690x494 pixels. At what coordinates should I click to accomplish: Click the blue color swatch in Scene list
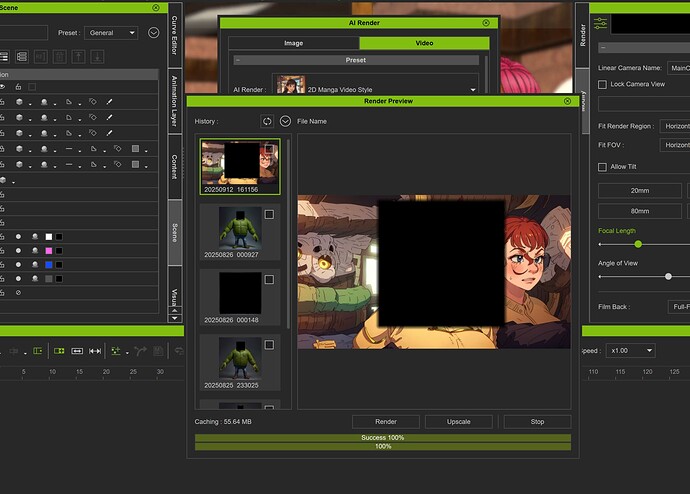pyautogui.click(x=49, y=265)
